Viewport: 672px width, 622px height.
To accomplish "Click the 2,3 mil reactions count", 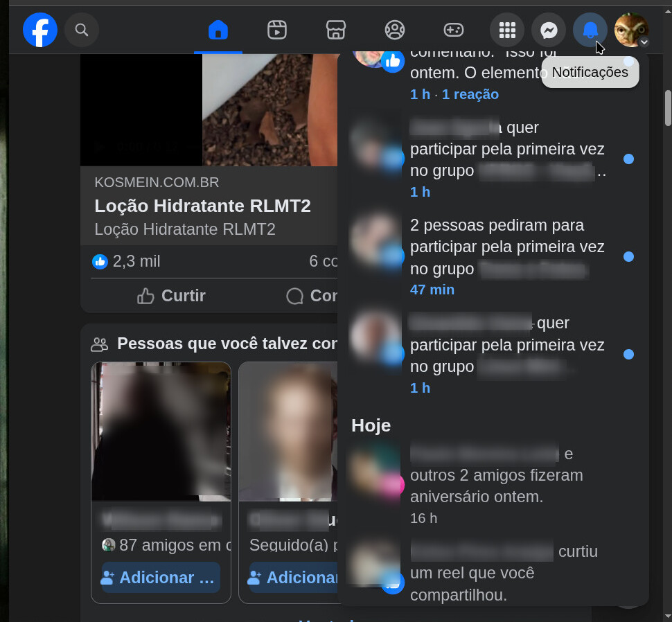I will click(x=136, y=261).
